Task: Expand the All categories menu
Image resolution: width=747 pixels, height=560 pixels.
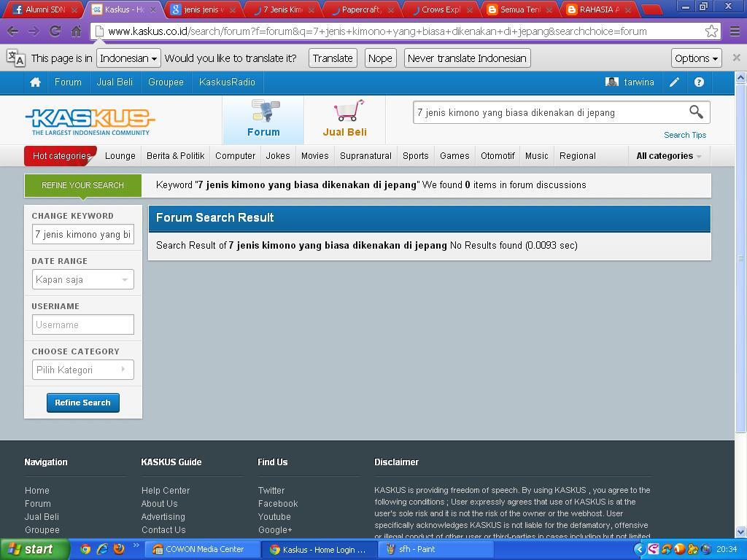Action: pyautogui.click(x=668, y=156)
